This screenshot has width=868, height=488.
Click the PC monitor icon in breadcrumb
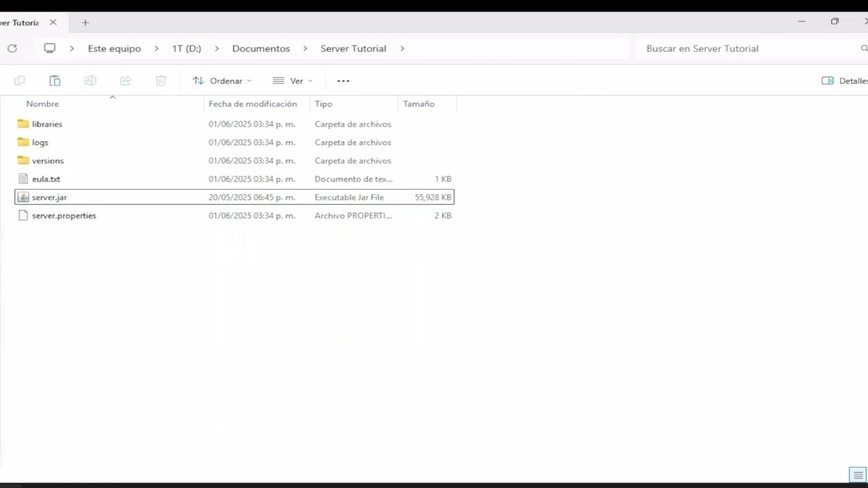50,48
